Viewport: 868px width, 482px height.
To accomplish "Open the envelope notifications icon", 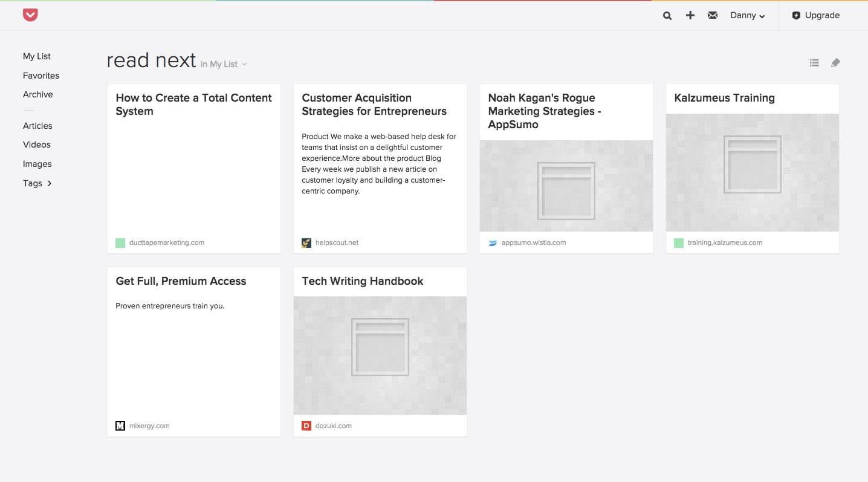I will point(712,15).
